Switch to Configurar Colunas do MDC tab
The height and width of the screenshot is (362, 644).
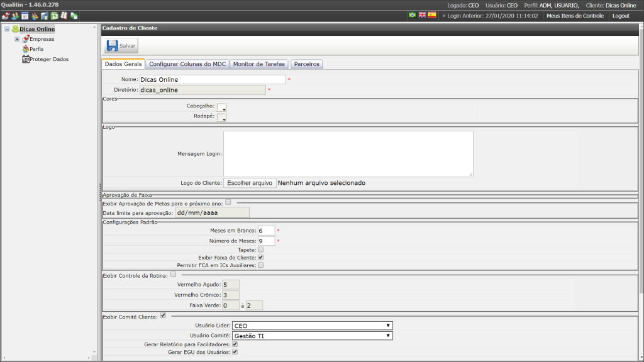click(x=187, y=64)
